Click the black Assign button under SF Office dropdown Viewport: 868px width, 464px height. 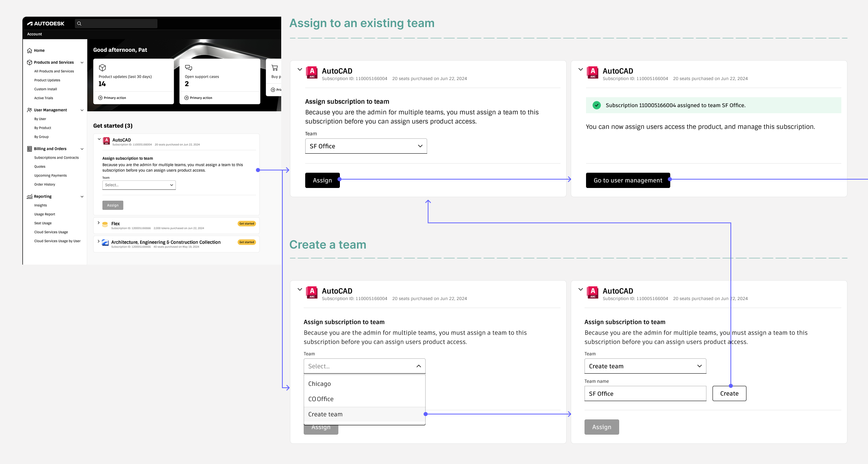pos(322,181)
